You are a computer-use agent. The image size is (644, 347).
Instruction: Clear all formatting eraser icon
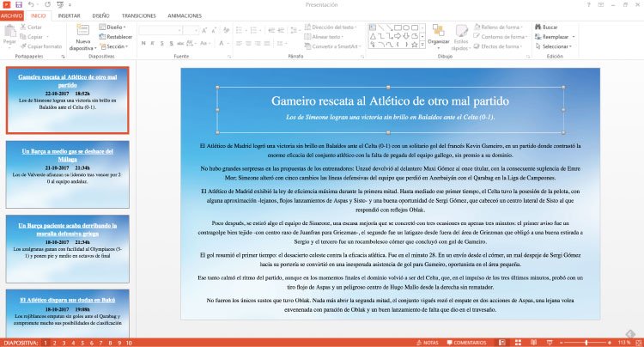point(227,31)
